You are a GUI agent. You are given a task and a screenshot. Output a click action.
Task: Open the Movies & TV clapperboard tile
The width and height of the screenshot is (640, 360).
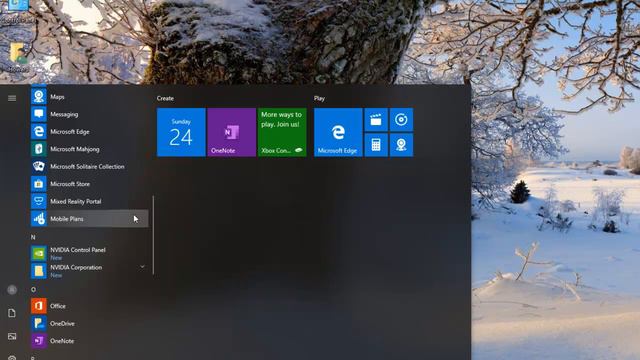click(x=376, y=120)
